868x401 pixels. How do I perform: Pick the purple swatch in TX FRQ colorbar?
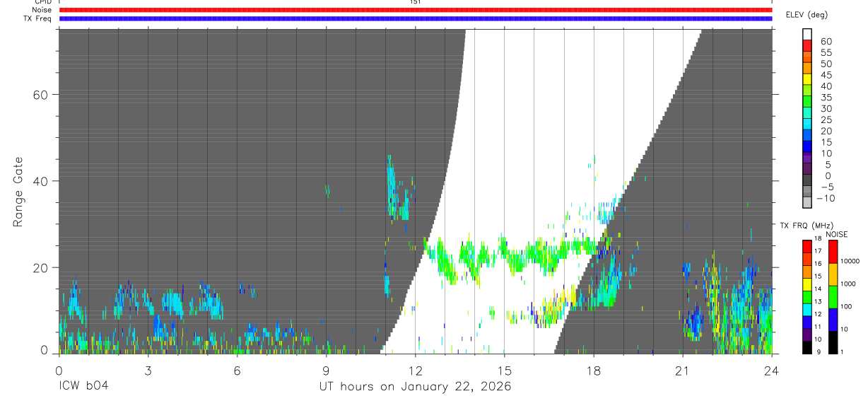(x=807, y=334)
